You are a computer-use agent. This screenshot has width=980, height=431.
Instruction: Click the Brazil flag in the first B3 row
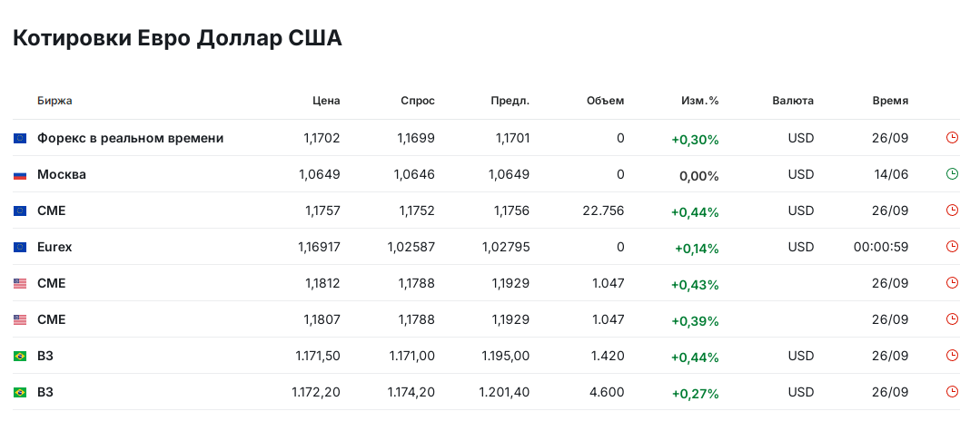click(20, 356)
